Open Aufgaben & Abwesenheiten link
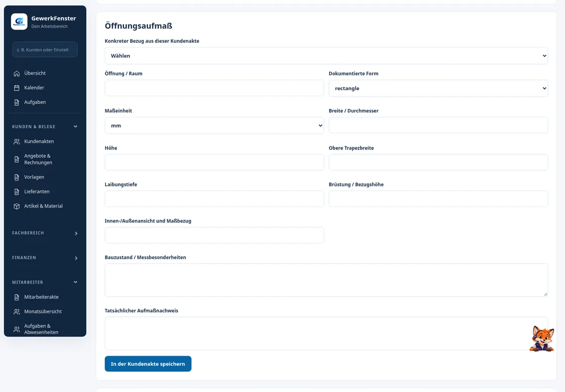 pyautogui.click(x=45, y=329)
